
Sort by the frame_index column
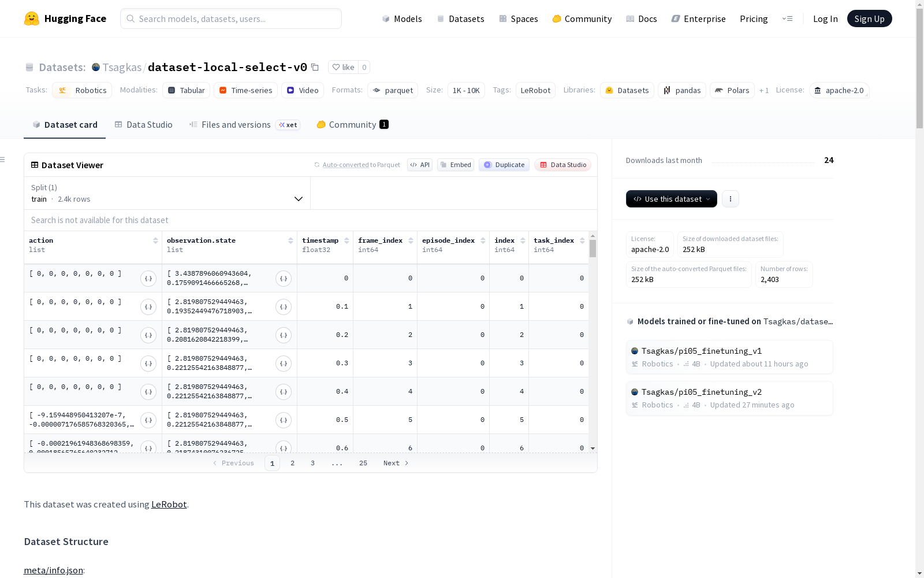(411, 240)
